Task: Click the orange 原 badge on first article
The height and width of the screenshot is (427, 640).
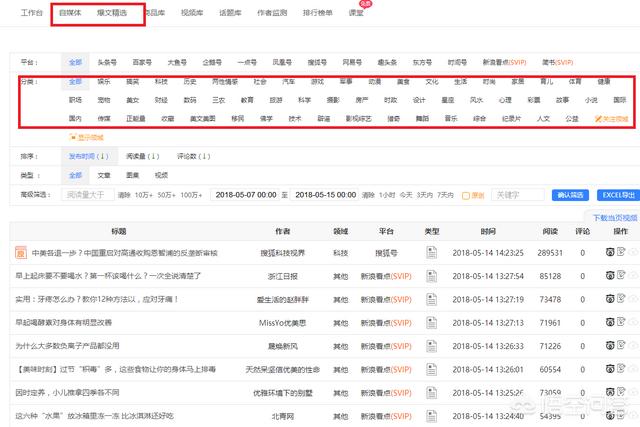Action: pos(19,254)
